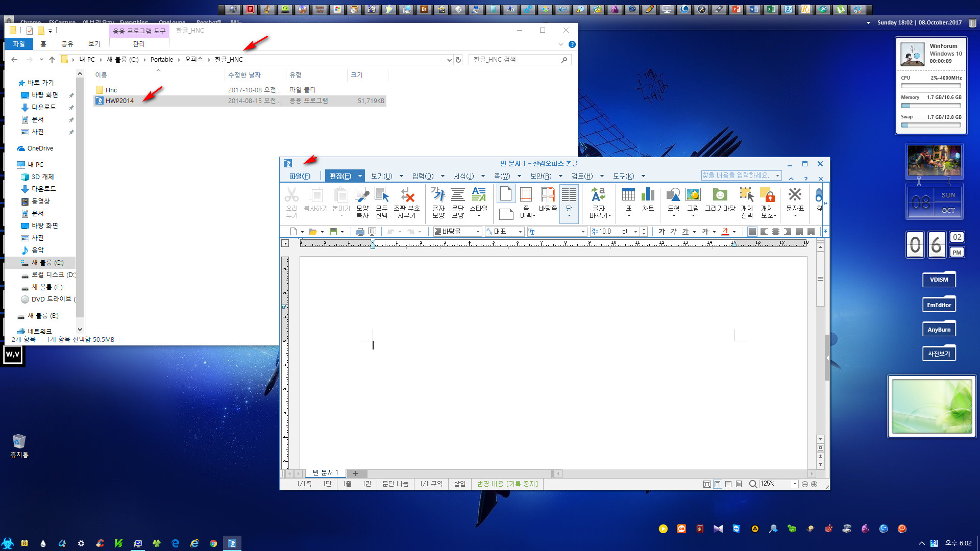Toggle bold 가 formatting button
Image resolution: width=980 pixels, height=551 pixels.
[661, 232]
